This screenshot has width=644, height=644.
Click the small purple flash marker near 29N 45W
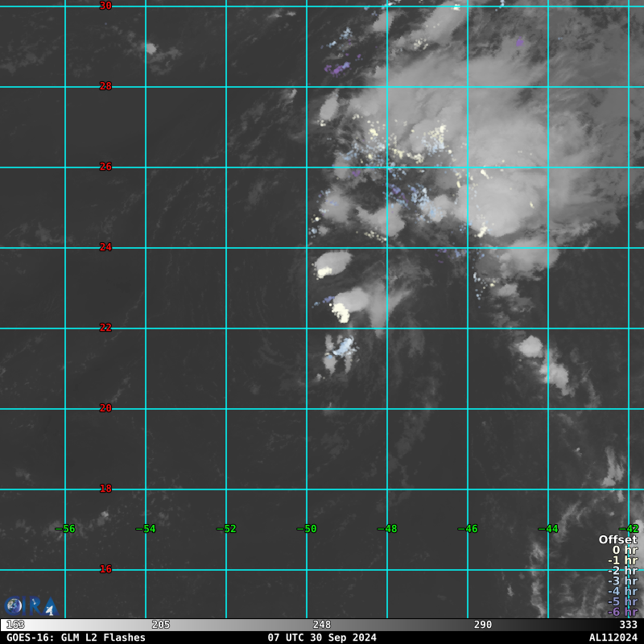click(x=520, y=42)
